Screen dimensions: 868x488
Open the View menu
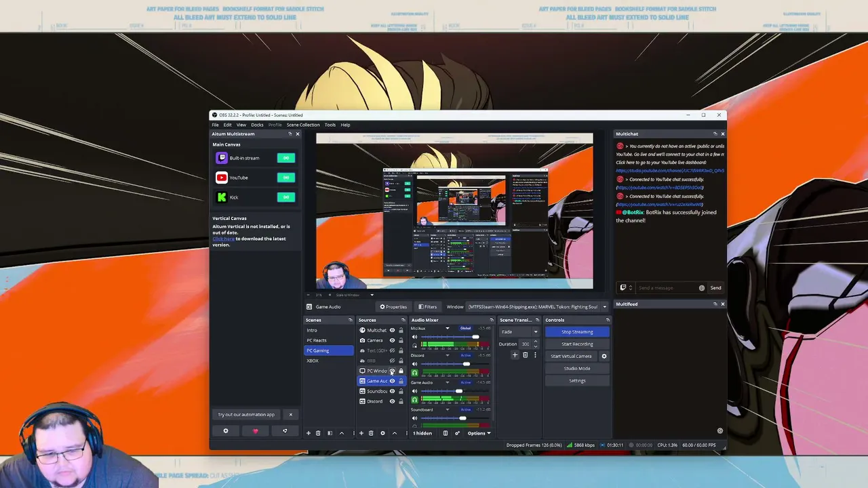(x=241, y=125)
